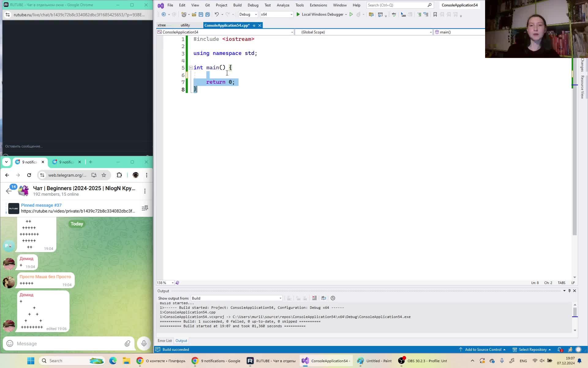Open emoji picker in Telegram message box
This screenshot has width=588, height=368.
point(10,343)
